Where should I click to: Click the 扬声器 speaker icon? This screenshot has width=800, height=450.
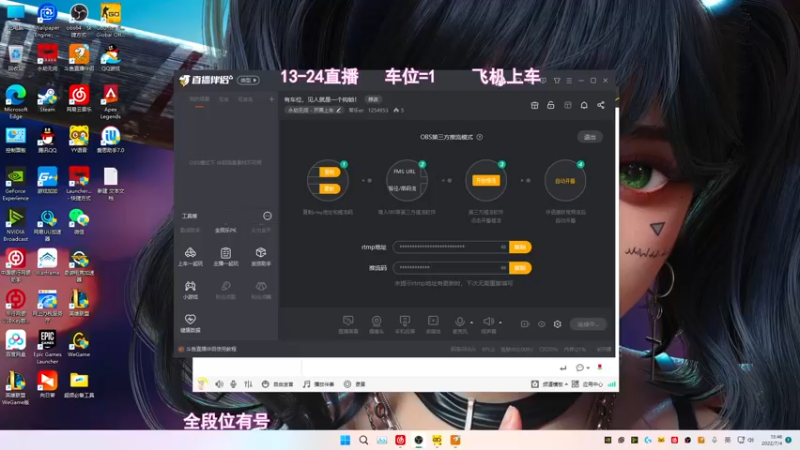coord(488,321)
